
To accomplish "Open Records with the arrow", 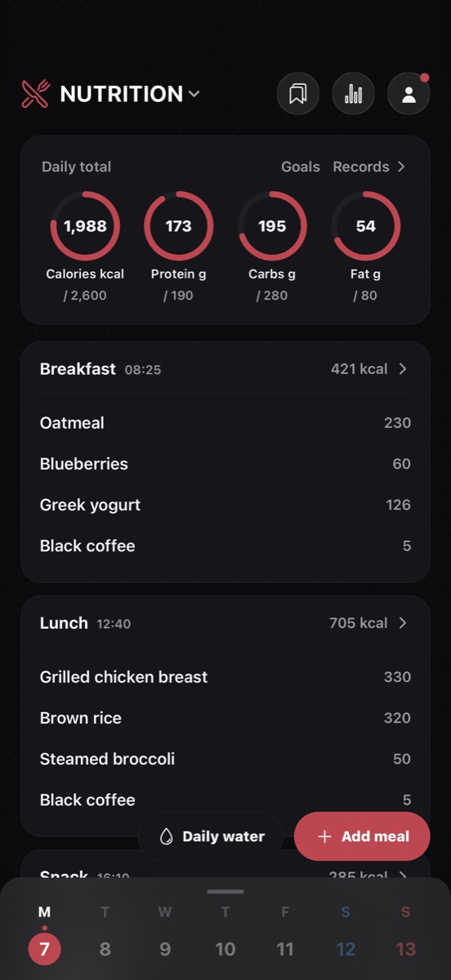I will coord(369,167).
